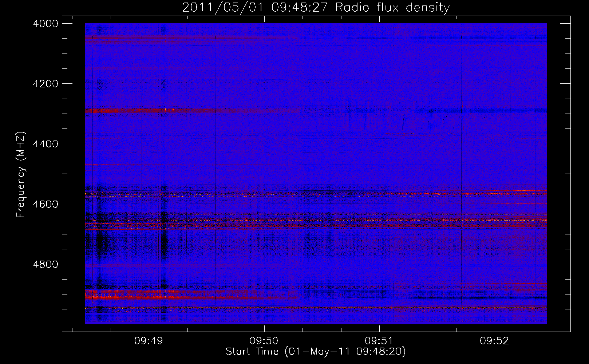
Task: Click the 4000 frequency tick label
Action: (46, 24)
